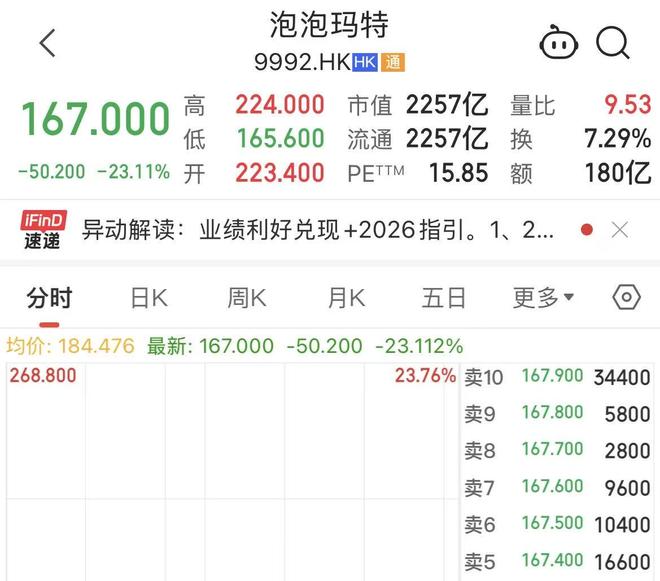Tap the -23.112% value above chart

(x=419, y=346)
